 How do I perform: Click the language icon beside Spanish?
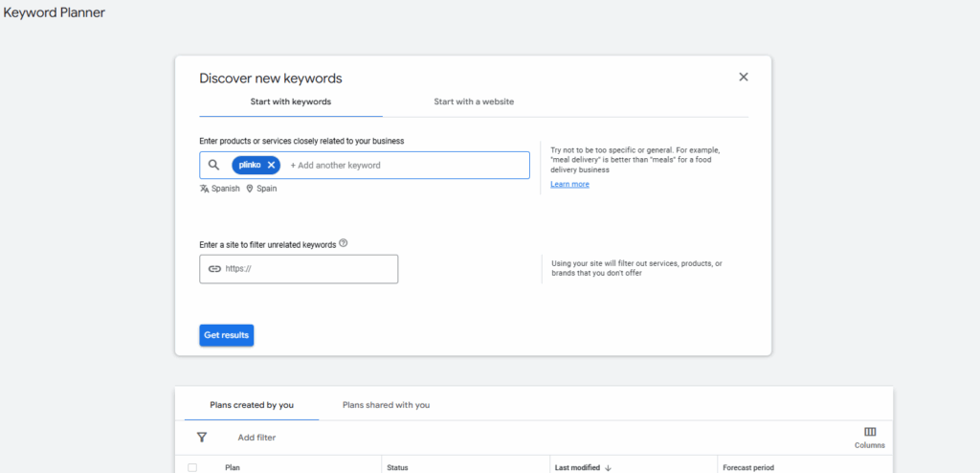tap(204, 189)
